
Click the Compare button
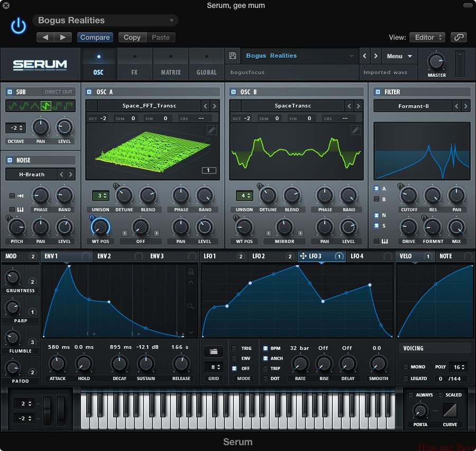tap(95, 37)
